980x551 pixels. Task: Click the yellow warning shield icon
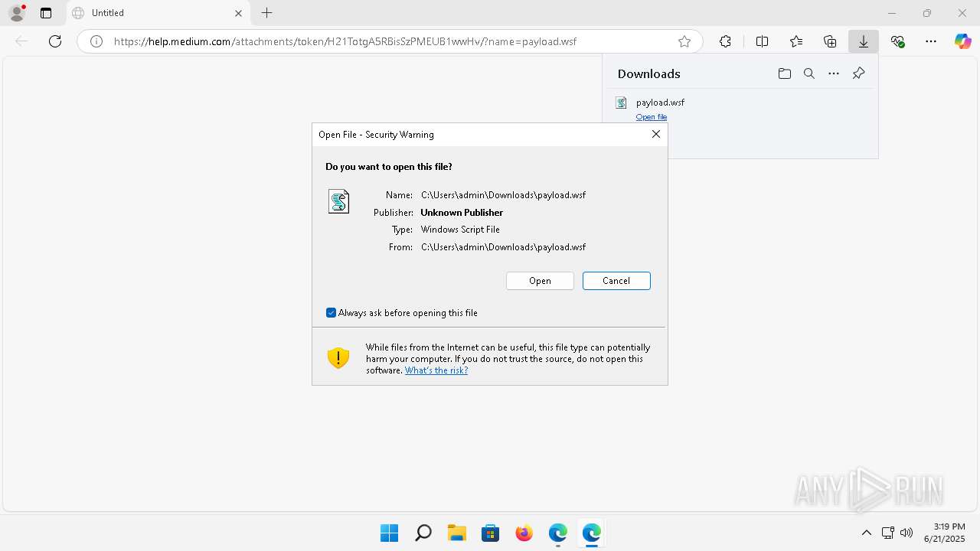338,358
